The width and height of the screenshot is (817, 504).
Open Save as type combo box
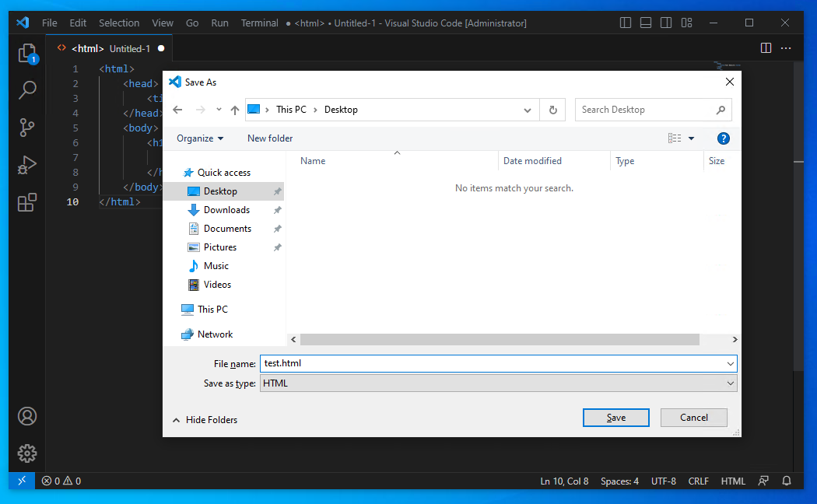498,383
